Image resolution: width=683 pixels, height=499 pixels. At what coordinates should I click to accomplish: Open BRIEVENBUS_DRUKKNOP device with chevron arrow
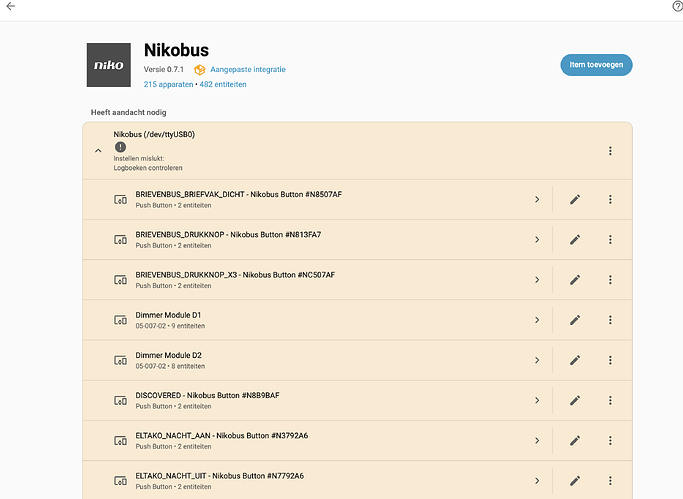coord(537,240)
